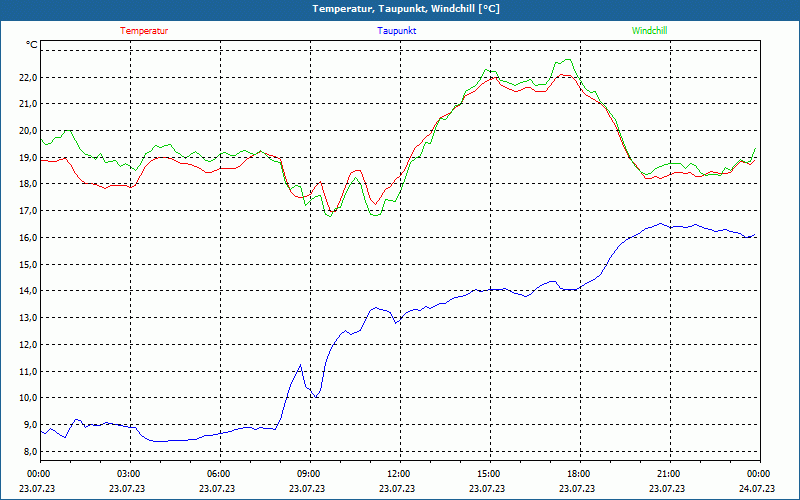
Task: Click the 19,0 y-axis value
Action: click(x=29, y=157)
